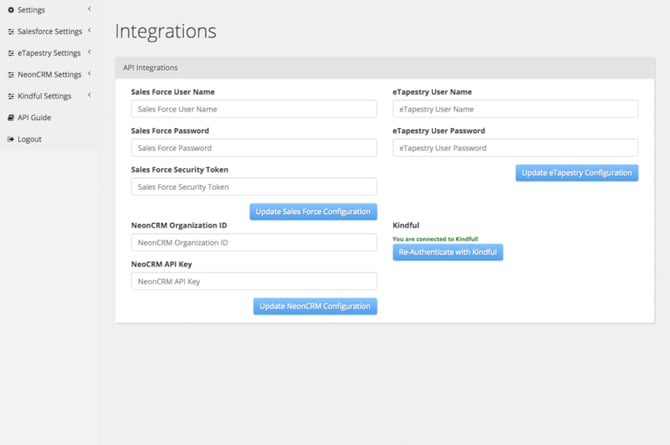Click the eTapestry Settings sliders icon
670x445 pixels.
[x=11, y=53]
